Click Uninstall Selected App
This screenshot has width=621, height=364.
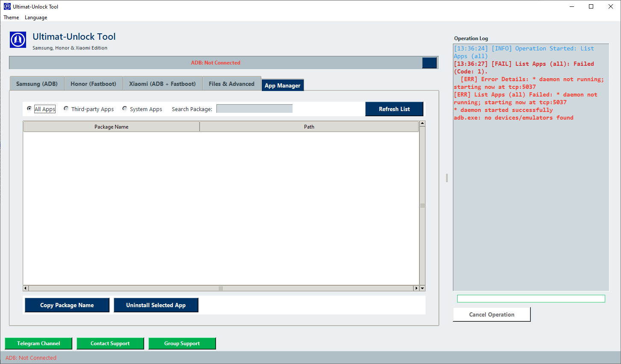(156, 305)
